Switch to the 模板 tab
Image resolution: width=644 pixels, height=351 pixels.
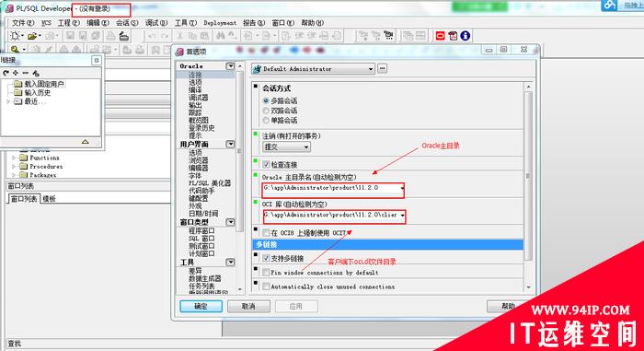click(x=50, y=199)
